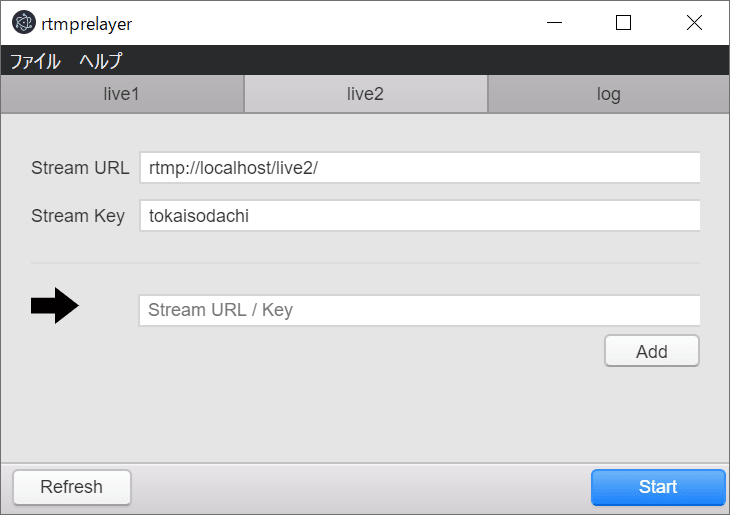Focus the empty Stream URL / Key destination field
Viewport: 730px width, 515px height.
point(419,310)
